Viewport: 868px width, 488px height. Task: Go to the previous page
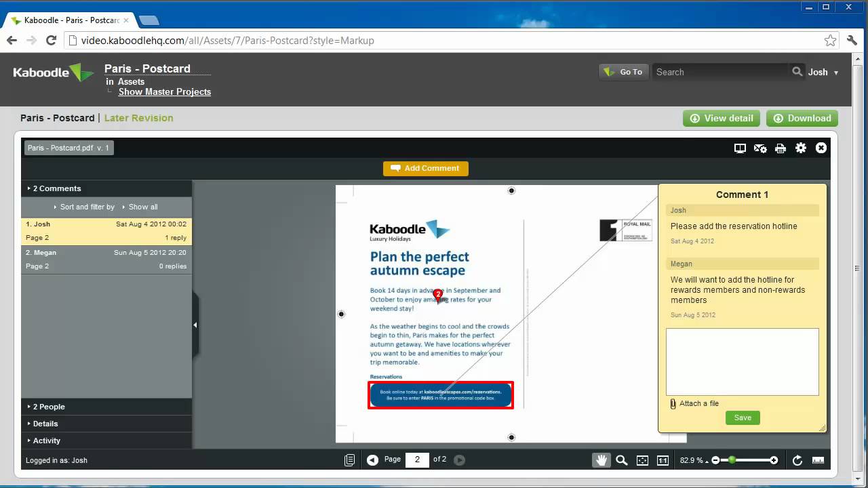pyautogui.click(x=372, y=460)
